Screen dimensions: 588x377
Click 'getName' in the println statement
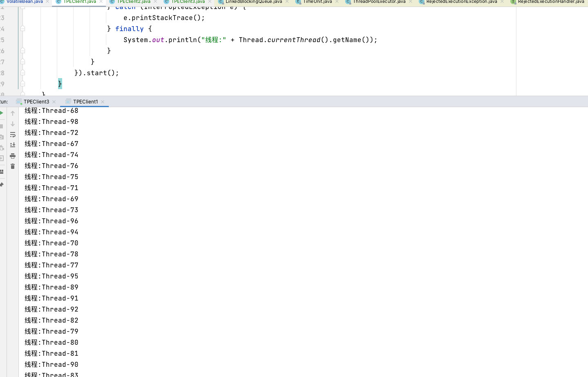tap(347, 40)
